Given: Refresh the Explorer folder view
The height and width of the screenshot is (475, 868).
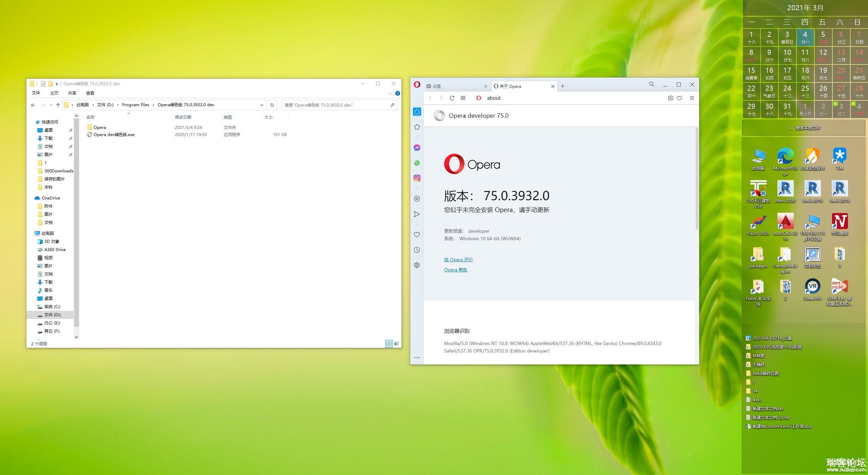Looking at the screenshot, I should [272, 105].
